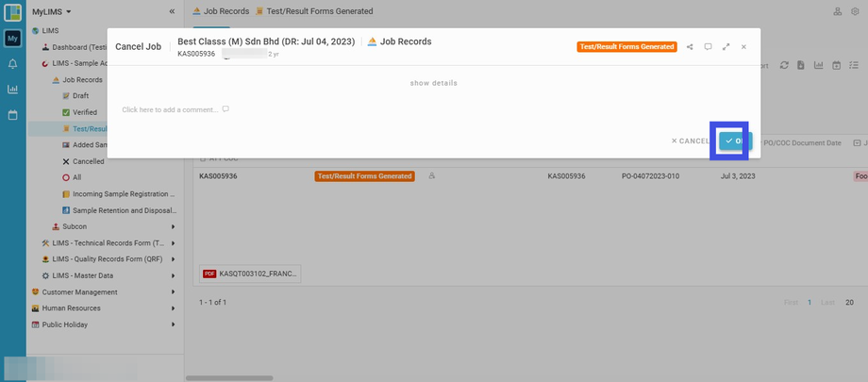Click Job Records breadcrumb in page header
Viewport: 868px width, 382px height.
point(221,11)
